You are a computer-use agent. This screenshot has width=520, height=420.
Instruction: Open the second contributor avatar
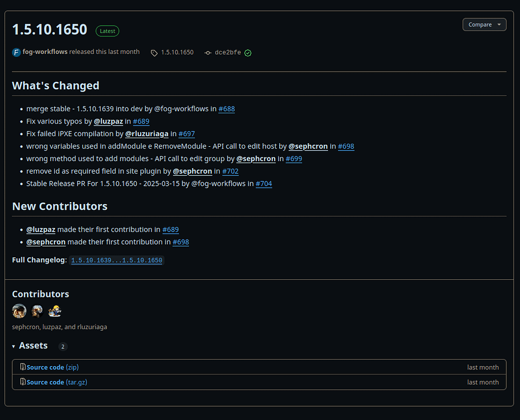pyautogui.click(x=37, y=311)
